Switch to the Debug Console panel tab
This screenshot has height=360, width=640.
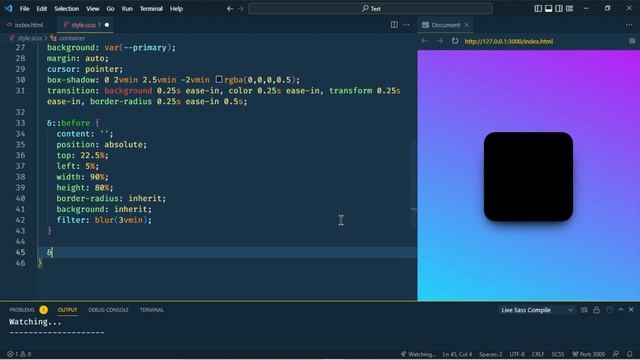coord(108,310)
